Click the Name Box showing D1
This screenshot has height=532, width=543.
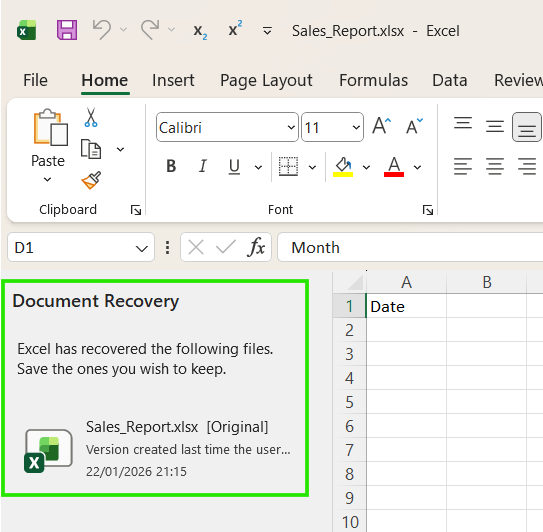tap(80, 247)
